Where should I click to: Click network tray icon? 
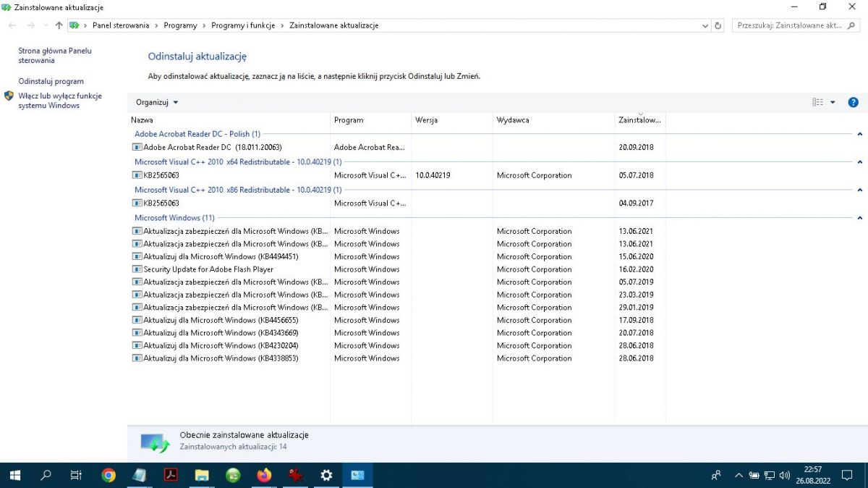pyautogui.click(x=770, y=476)
